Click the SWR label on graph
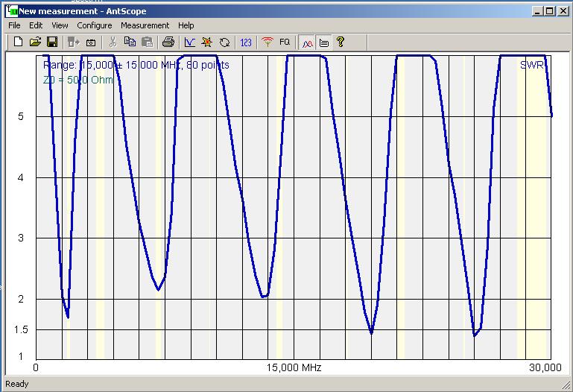Viewport: 573px width, 392px height. click(533, 65)
